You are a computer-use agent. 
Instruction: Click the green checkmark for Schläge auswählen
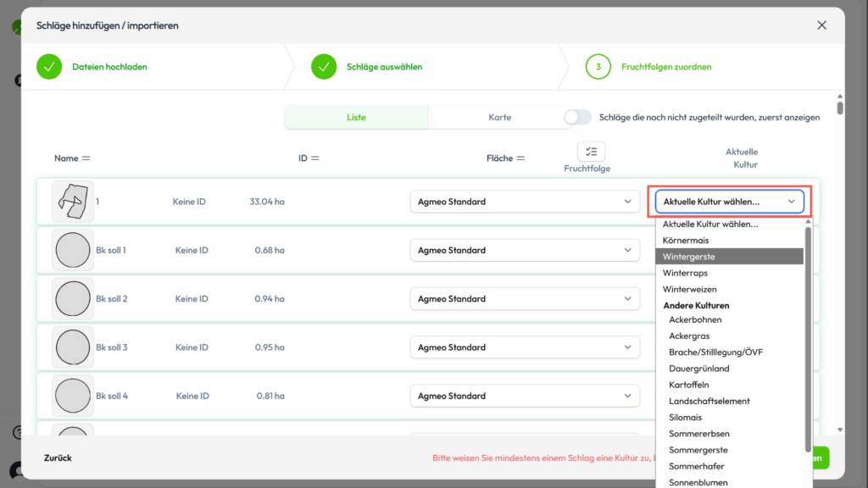325,66
